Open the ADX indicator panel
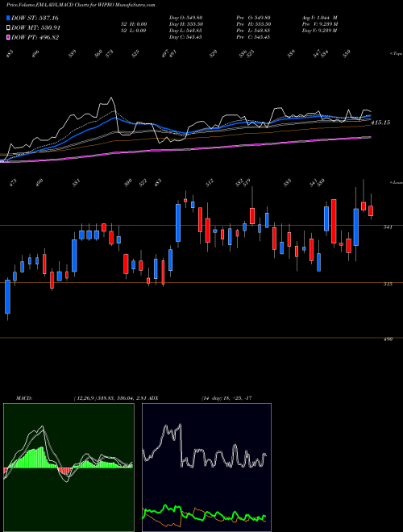 point(206,468)
